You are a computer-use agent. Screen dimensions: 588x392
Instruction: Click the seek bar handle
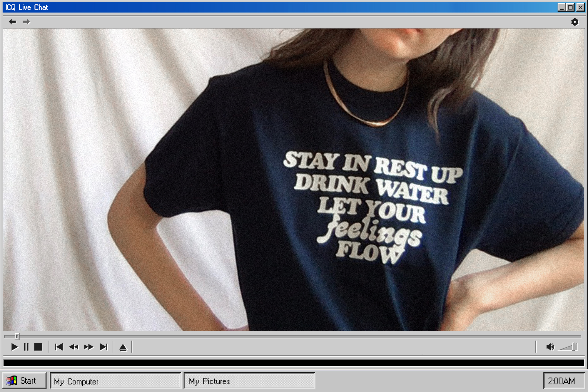tap(17, 336)
